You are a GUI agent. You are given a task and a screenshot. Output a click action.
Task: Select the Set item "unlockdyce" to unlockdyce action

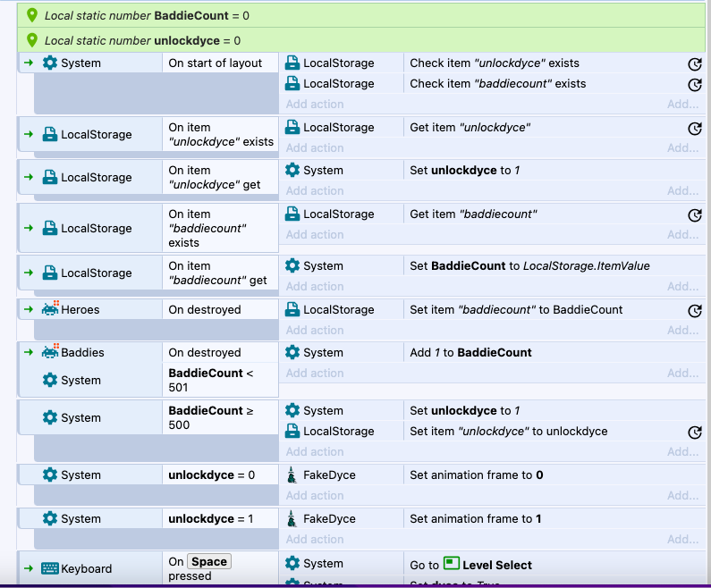click(493, 432)
